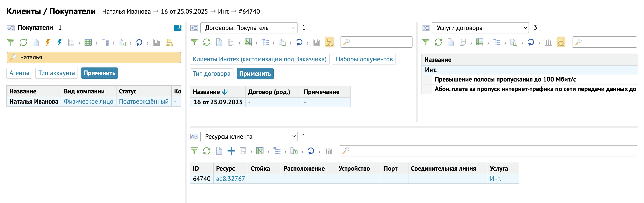Open the Договоры: Покупатель dropdown

click(249, 28)
